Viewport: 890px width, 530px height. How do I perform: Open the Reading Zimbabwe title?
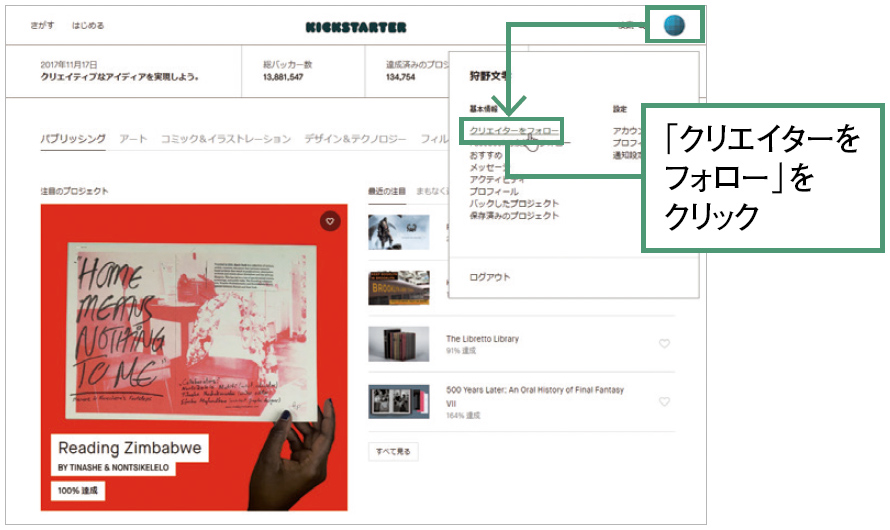(130, 448)
